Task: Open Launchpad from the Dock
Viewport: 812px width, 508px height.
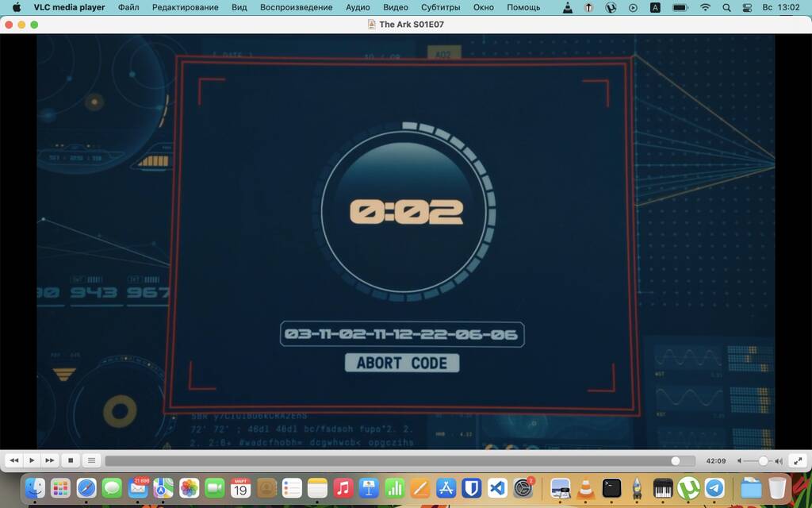Action: 60,488
